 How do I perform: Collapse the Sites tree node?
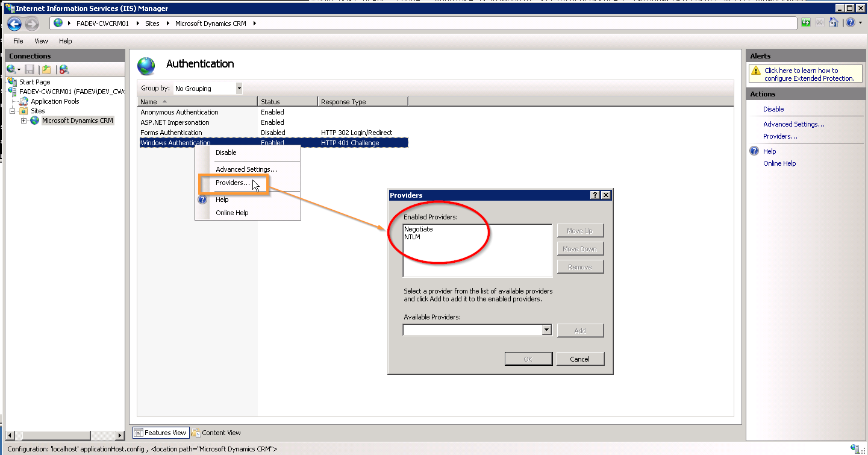click(13, 111)
